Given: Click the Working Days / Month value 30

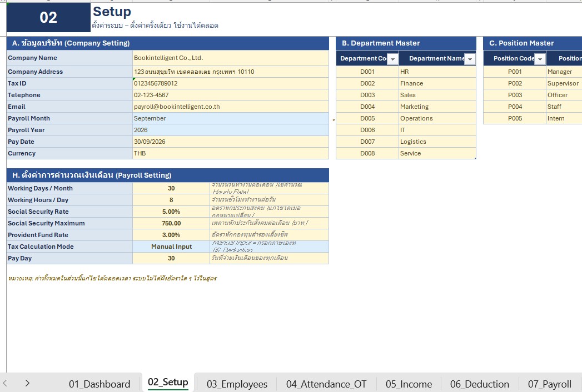Looking at the screenshot, I should coord(171,188).
